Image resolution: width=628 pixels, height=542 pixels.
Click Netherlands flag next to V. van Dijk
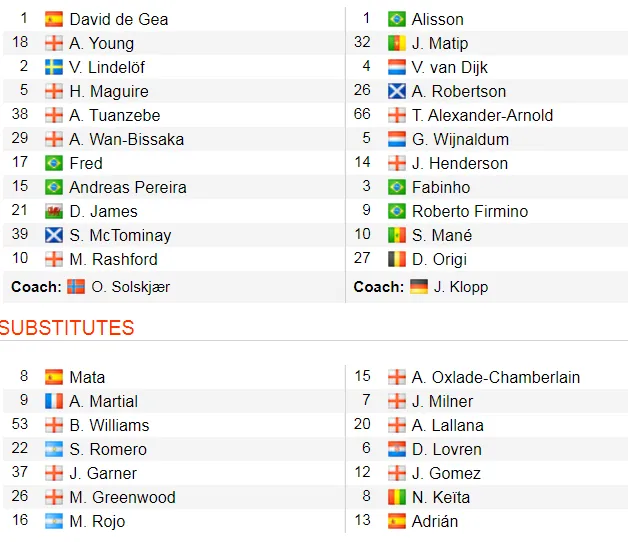(x=397, y=67)
